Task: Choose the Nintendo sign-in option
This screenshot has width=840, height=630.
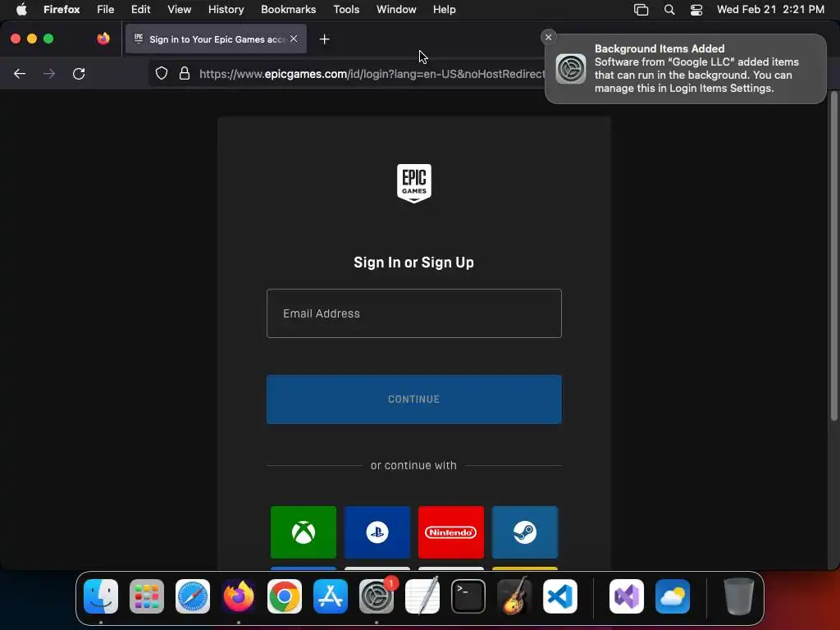Action: click(x=450, y=532)
